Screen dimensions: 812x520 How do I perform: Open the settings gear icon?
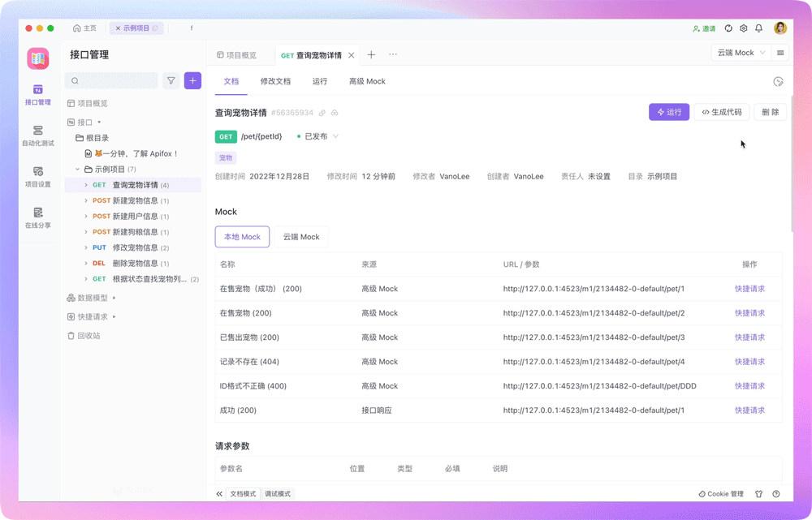tap(742, 27)
